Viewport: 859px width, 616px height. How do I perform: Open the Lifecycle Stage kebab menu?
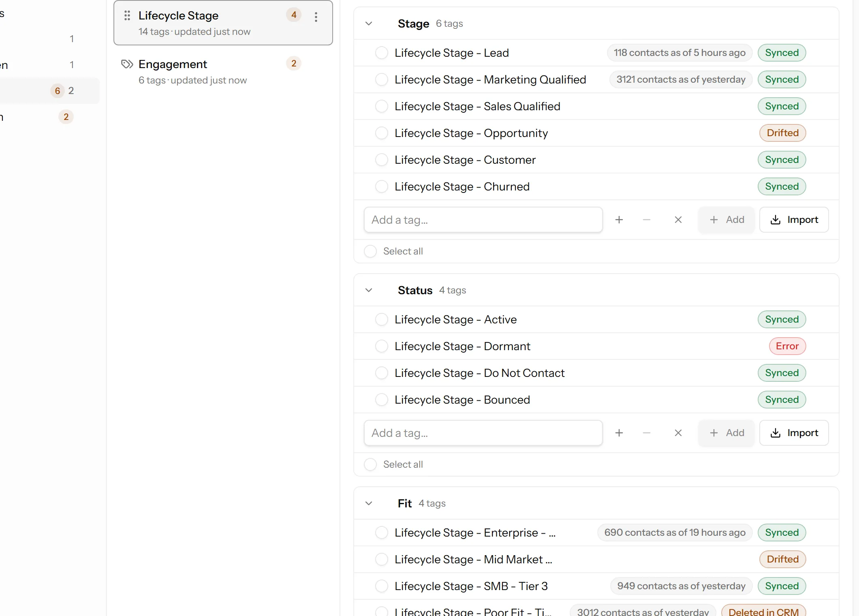point(316,17)
